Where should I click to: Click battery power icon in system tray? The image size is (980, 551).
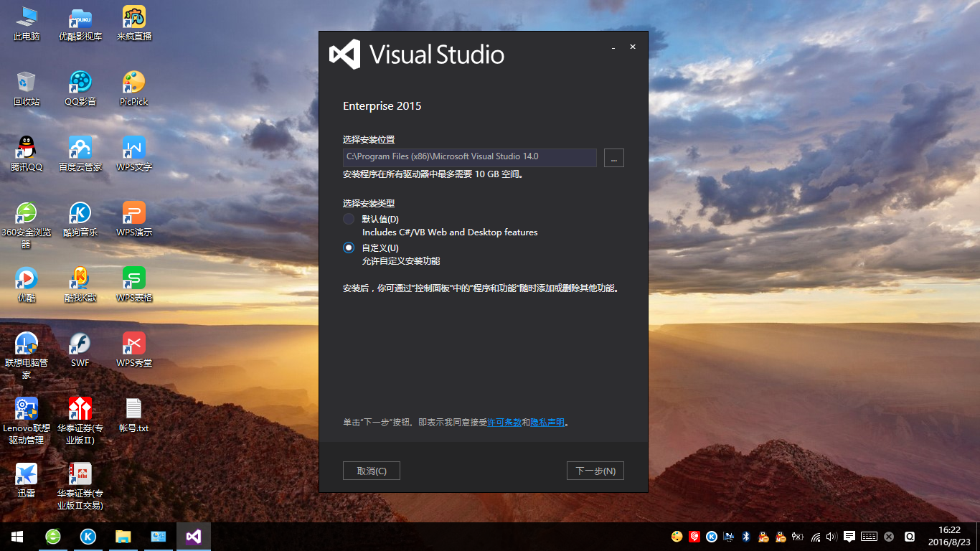point(797,537)
